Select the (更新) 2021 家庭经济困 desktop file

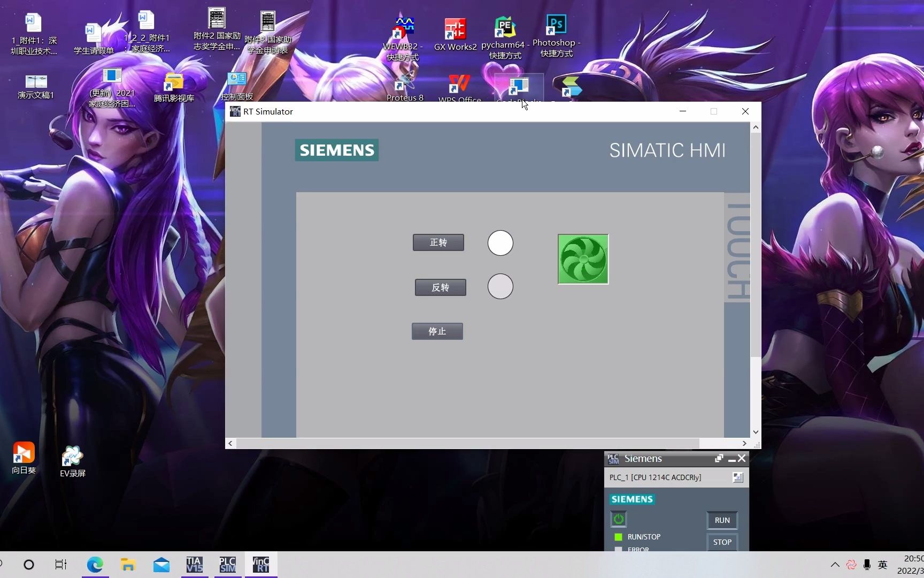coord(112,88)
